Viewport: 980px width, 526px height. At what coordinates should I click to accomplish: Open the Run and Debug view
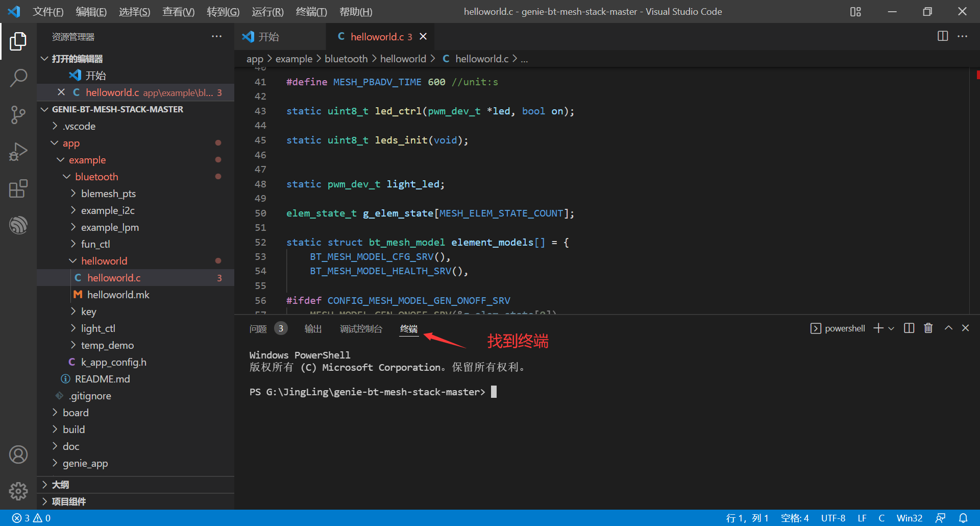pyautogui.click(x=18, y=152)
